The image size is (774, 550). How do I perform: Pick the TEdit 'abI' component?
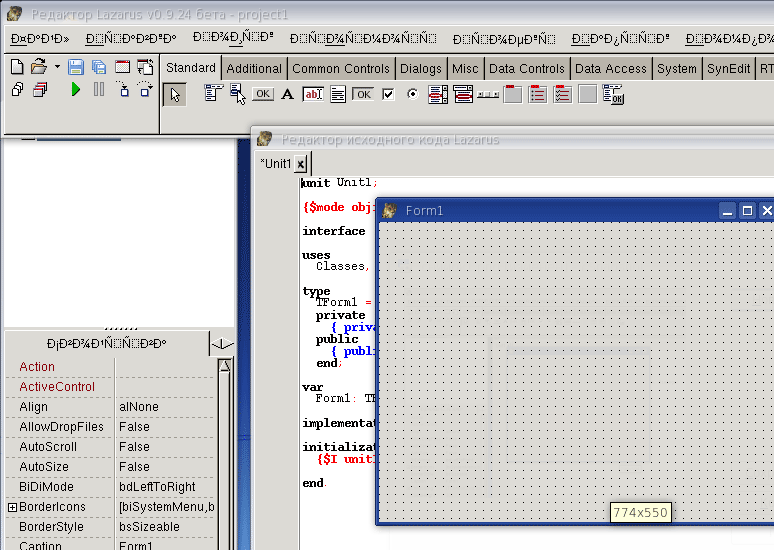[313, 94]
